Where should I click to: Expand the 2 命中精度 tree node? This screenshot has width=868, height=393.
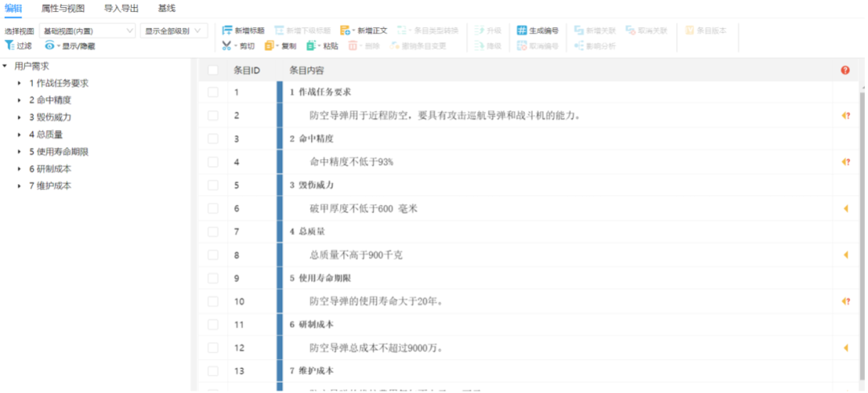coord(19,100)
